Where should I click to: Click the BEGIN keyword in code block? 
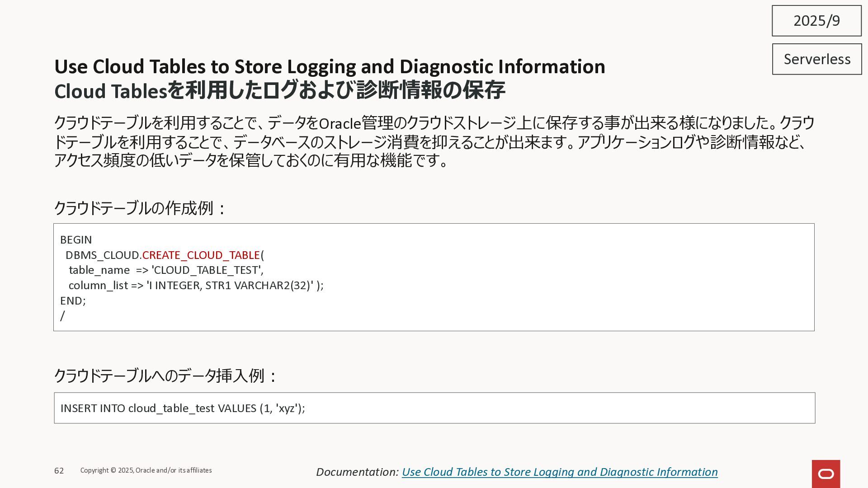76,240
